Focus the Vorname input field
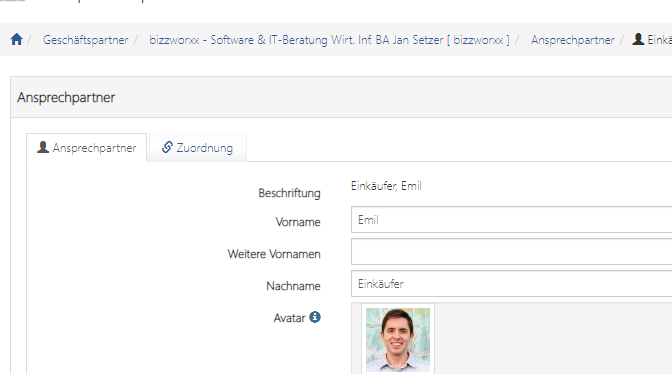The height and width of the screenshot is (374, 672). tap(511, 220)
